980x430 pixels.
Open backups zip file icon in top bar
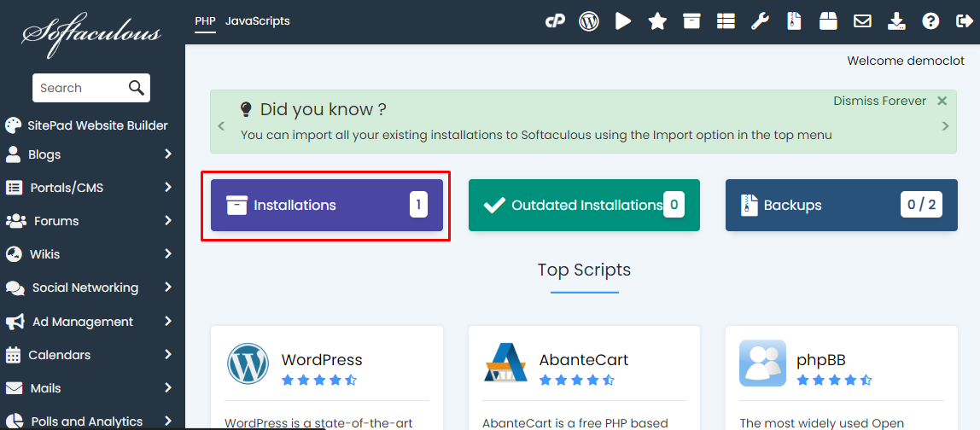pos(794,22)
